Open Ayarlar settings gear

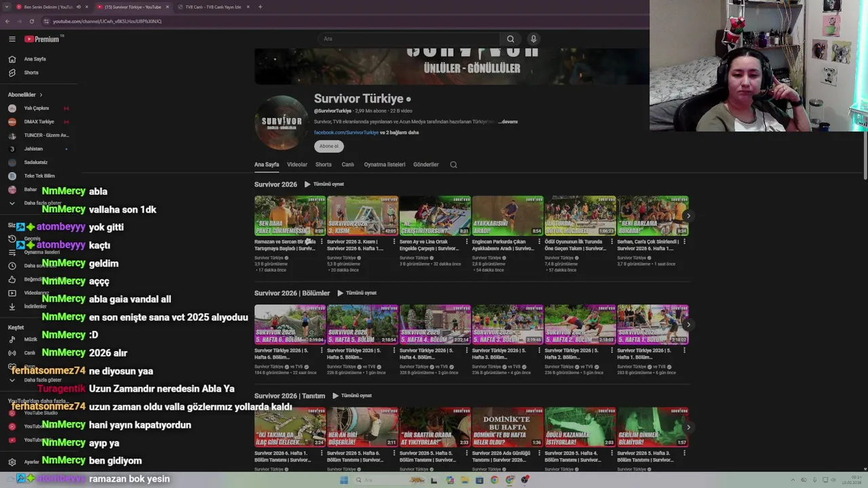[12, 462]
